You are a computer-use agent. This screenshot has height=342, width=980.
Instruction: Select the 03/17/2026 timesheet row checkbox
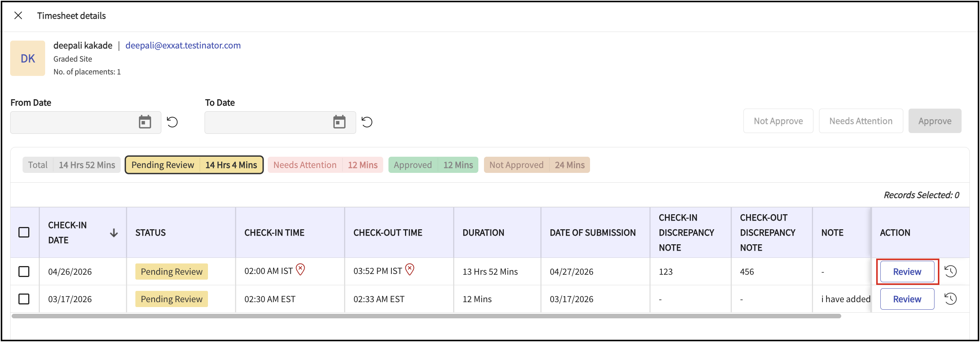[24, 299]
